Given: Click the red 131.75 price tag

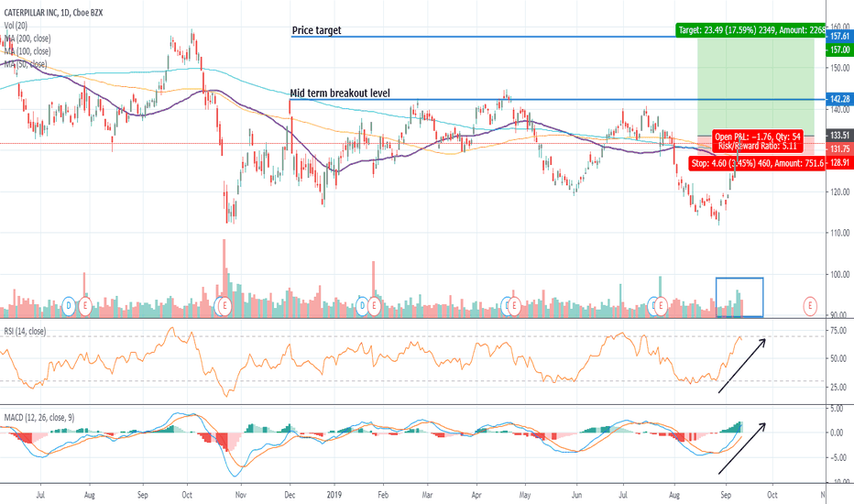Looking at the screenshot, I should (x=839, y=148).
